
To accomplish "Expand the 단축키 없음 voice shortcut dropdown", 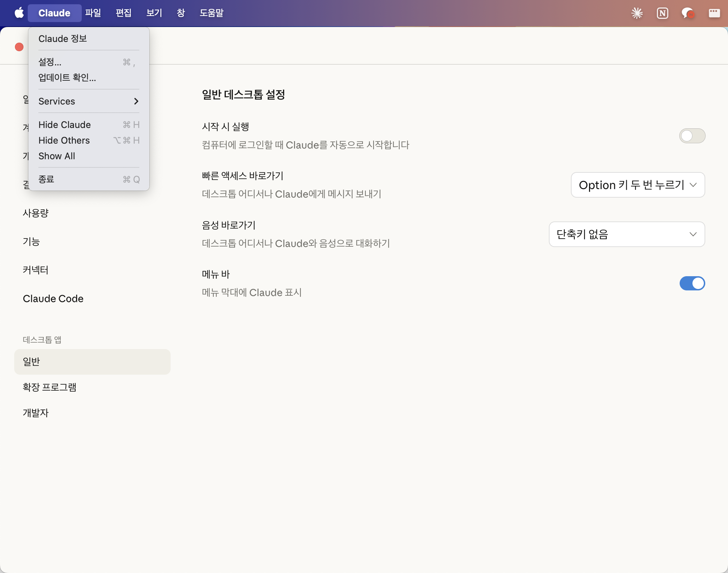I will (627, 234).
